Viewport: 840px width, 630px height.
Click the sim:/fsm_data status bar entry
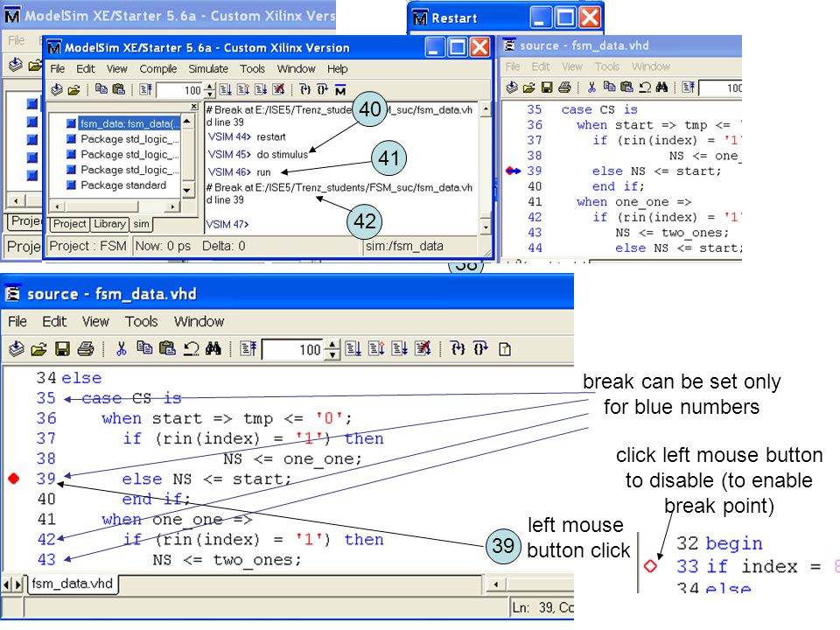[x=404, y=246]
